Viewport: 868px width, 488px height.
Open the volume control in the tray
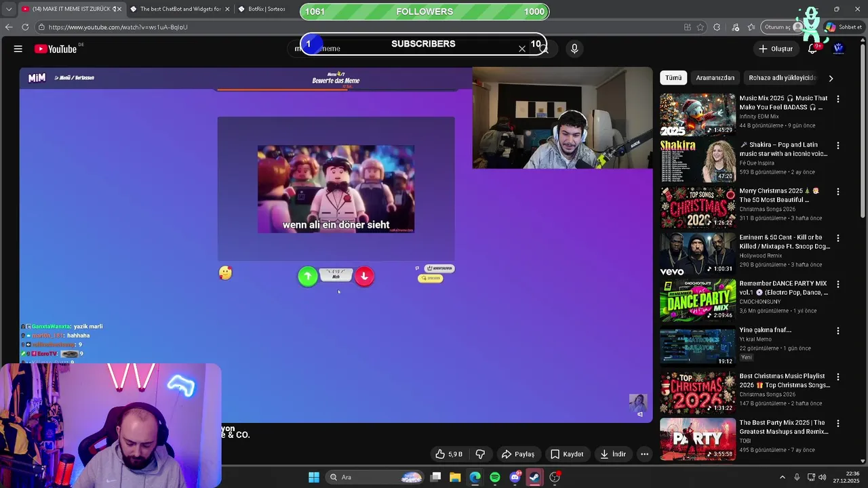coord(824,477)
